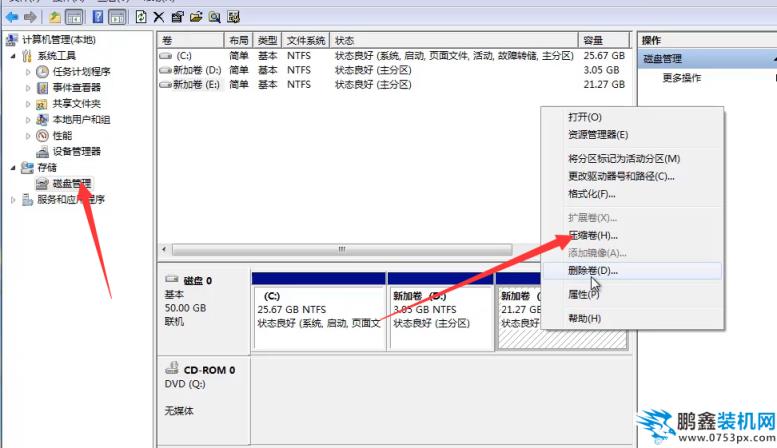This screenshot has width=777, height=448.
Task: Sort by the 文件系统 column header
Action: 306,40
